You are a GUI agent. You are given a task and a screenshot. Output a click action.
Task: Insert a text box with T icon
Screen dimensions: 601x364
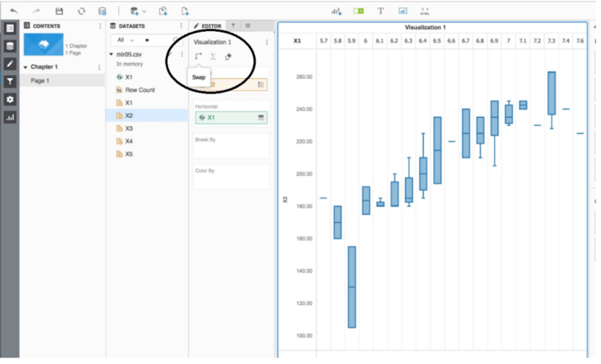380,11
